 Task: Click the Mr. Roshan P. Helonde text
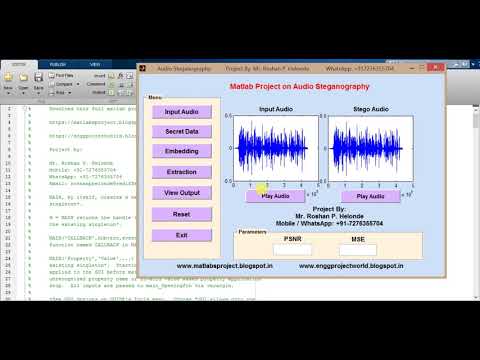click(x=329, y=216)
